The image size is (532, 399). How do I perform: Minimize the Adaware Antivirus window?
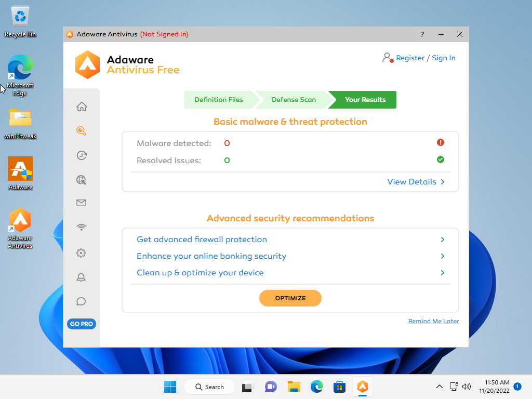(x=441, y=34)
